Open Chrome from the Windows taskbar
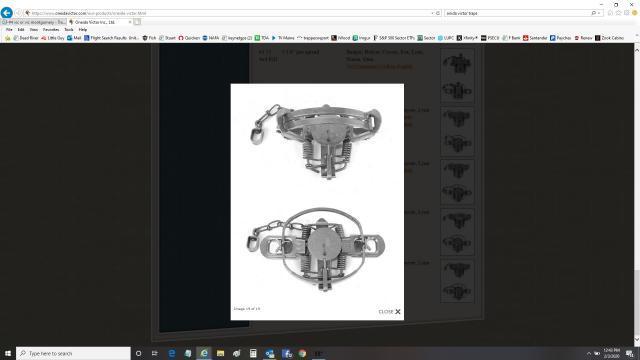Screen dimensions: 640x360 coord(302,353)
